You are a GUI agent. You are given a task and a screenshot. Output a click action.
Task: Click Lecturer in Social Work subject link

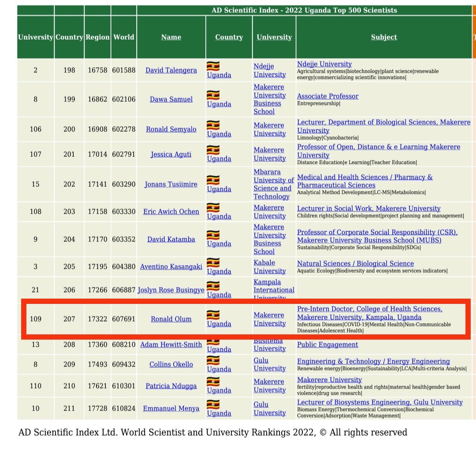tap(368, 208)
